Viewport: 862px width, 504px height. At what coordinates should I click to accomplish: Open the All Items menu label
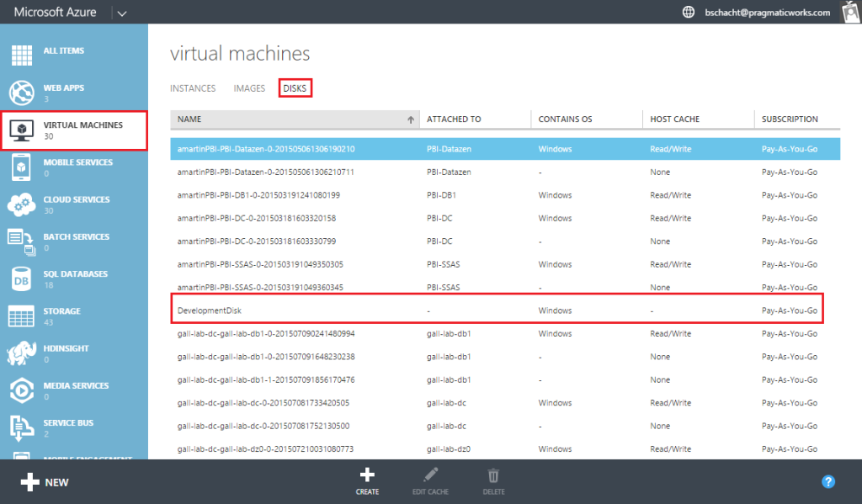pyautogui.click(x=64, y=50)
